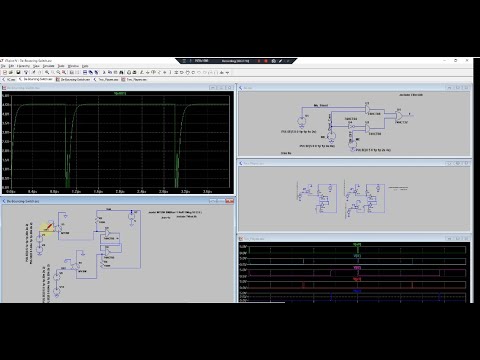Screen dimensions: 480x360
Task: Select the Draw Wire tool
Action: (142, 72)
